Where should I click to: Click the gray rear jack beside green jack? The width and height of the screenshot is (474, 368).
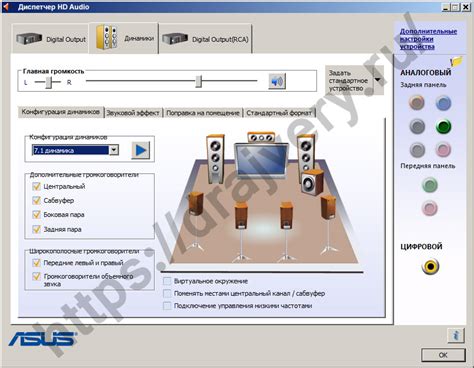[x=417, y=126]
